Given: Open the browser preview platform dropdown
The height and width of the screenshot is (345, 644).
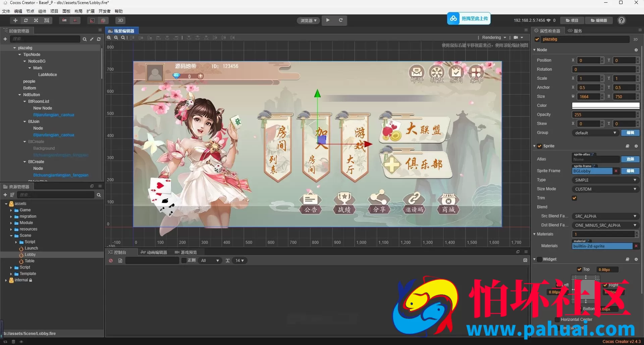Looking at the screenshot, I should tap(309, 20).
